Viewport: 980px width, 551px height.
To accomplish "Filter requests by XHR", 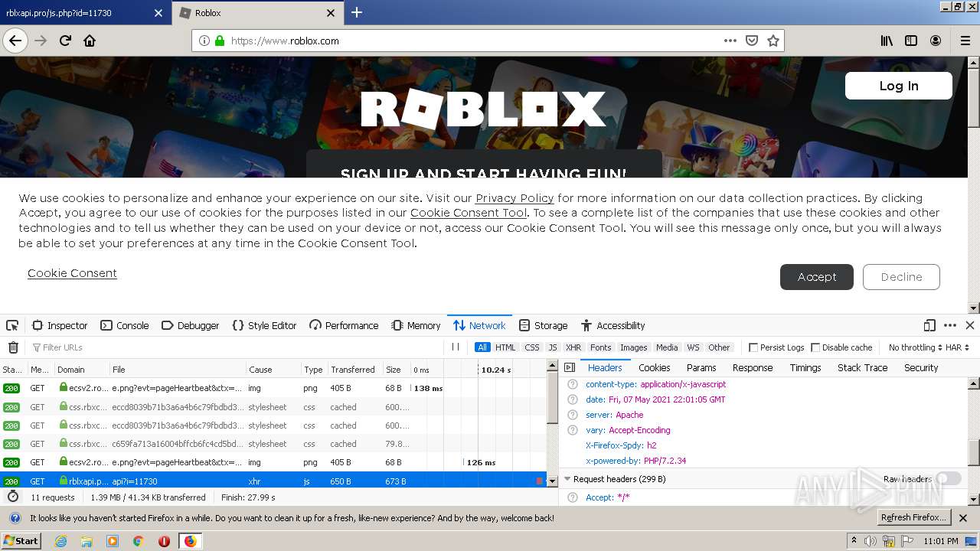I will point(573,347).
